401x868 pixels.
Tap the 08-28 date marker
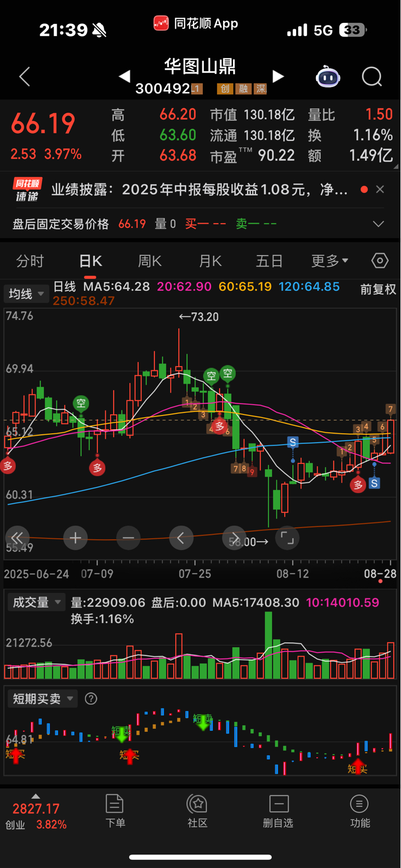pos(380,574)
